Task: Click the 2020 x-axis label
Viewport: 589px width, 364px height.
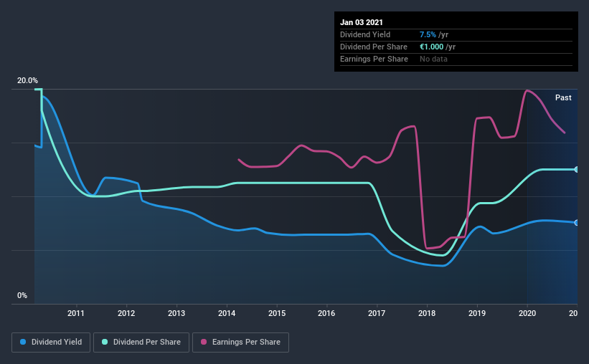Action: tap(527, 313)
